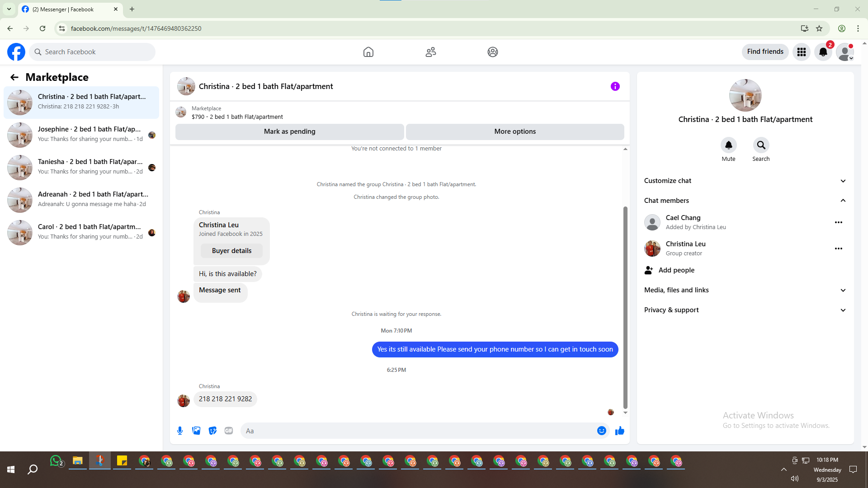Open Windows taskbar search
Screen dimensions: 868x488
coord(33,470)
